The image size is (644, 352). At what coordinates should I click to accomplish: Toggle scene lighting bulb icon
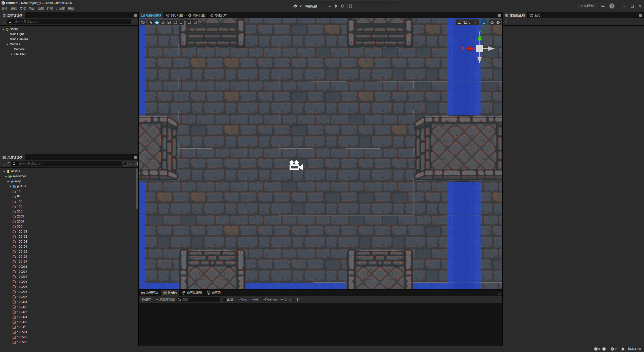tap(484, 22)
